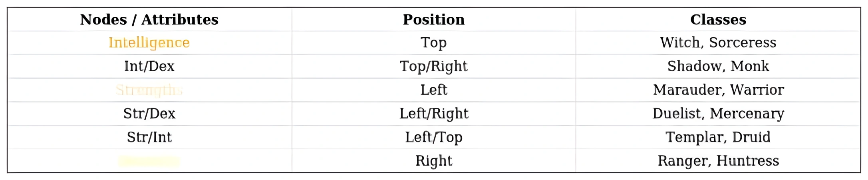Click the Witch, Sorceress classes cell
This screenshot has width=868, height=180.
[x=718, y=43]
